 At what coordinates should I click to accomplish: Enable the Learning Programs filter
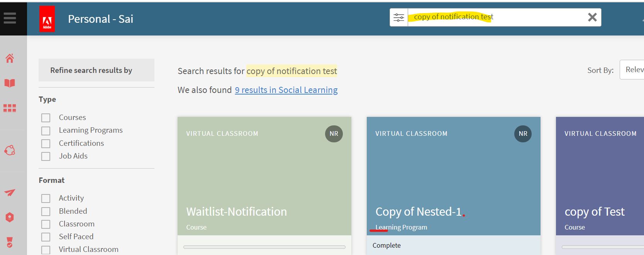coord(46,131)
